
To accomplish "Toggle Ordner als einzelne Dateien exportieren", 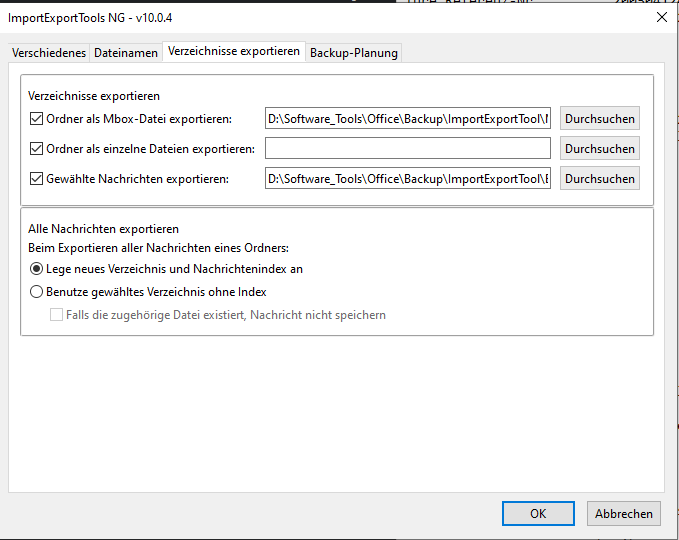I will click(37, 149).
